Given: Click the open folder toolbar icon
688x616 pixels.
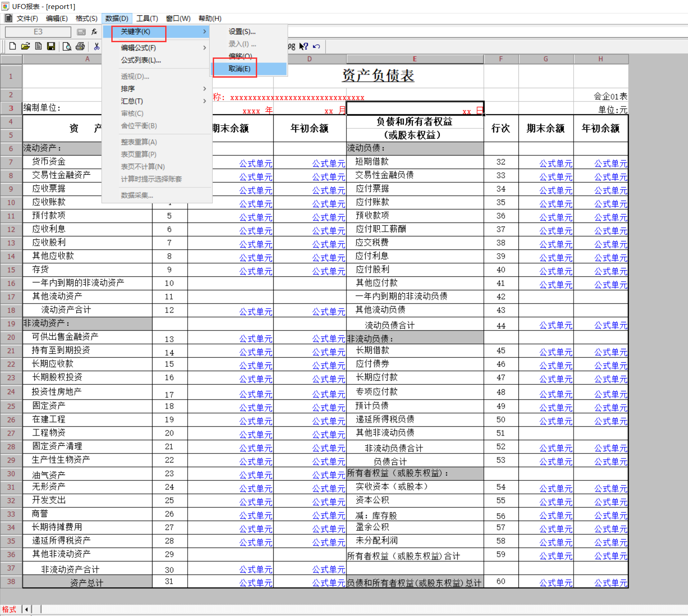Looking at the screenshot, I should click(x=26, y=46).
